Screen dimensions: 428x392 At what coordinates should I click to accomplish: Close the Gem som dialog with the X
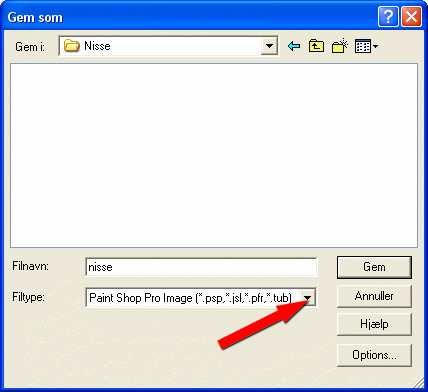tap(411, 17)
